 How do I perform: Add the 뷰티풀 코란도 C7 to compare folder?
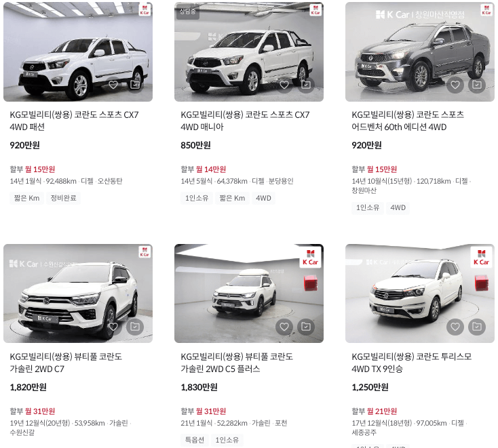(x=135, y=327)
